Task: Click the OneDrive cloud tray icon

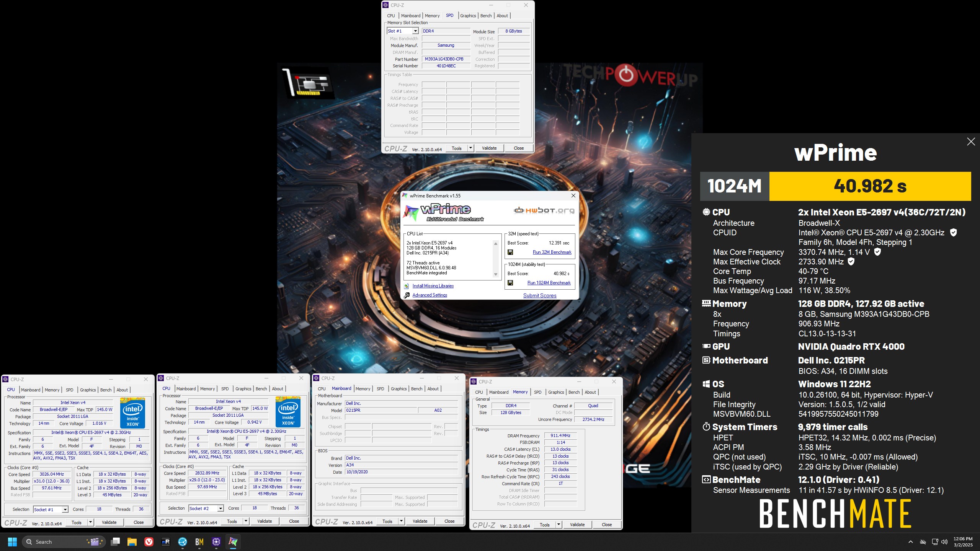Action: point(923,542)
